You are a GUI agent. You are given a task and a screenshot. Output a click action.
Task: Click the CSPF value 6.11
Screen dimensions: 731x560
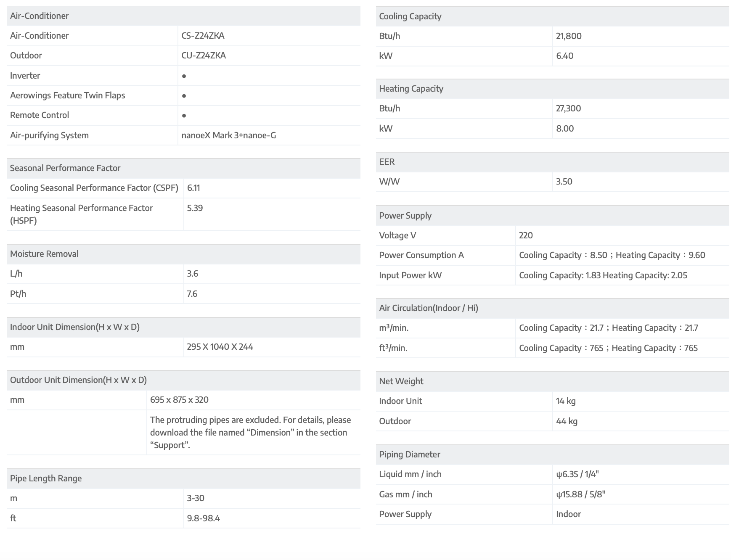point(193,188)
